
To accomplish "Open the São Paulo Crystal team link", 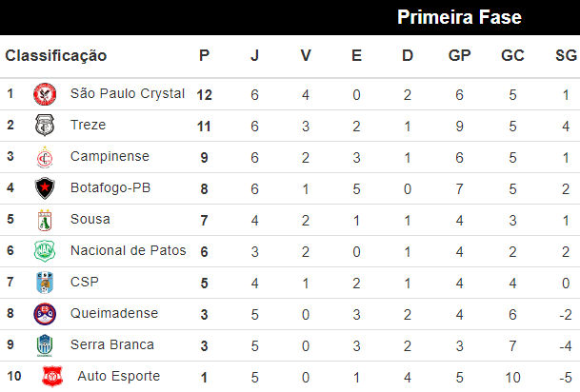I will [x=128, y=93].
